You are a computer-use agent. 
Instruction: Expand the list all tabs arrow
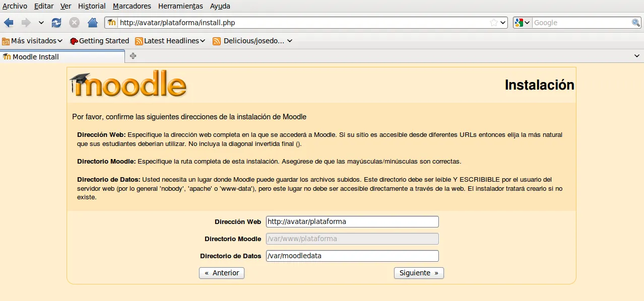click(637, 56)
